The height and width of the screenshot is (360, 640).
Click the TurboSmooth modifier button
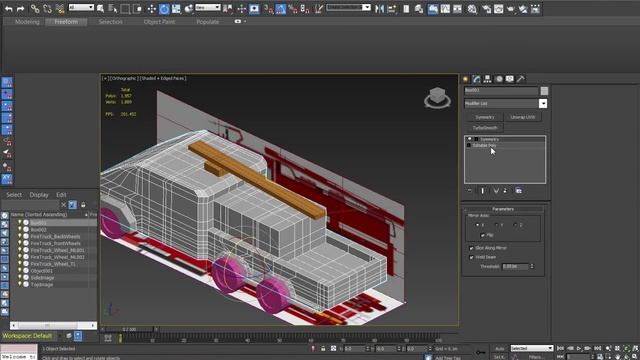485,128
